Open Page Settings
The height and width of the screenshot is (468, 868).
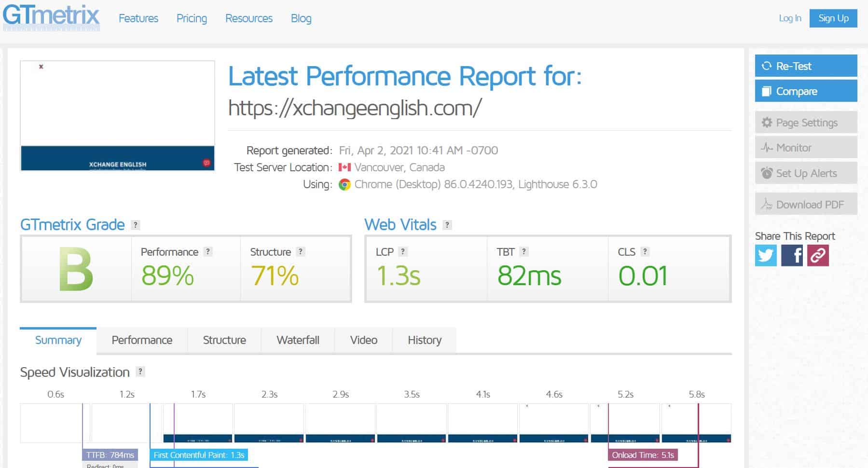pyautogui.click(x=806, y=122)
